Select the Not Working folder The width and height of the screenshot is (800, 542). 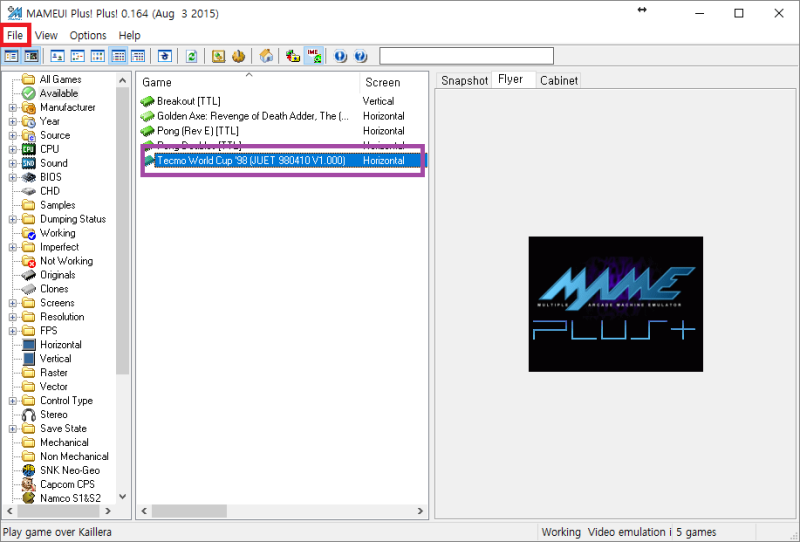66,261
